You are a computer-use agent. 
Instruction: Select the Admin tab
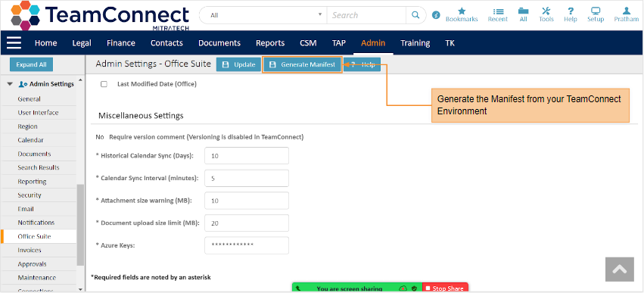point(373,42)
